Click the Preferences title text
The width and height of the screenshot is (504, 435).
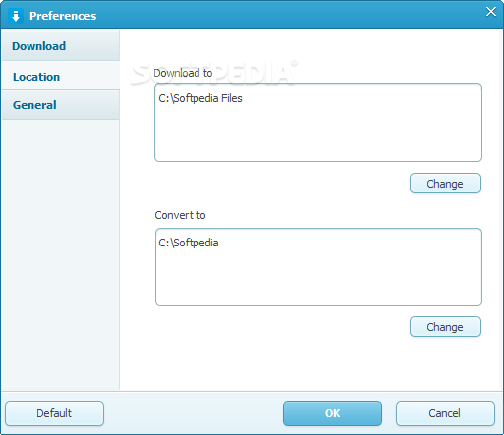pyautogui.click(x=63, y=16)
